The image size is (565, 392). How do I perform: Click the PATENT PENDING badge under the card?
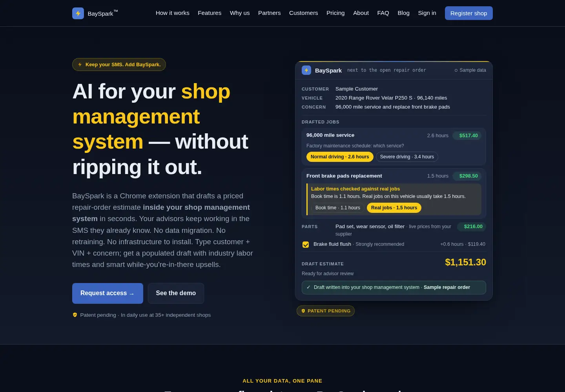click(326, 311)
